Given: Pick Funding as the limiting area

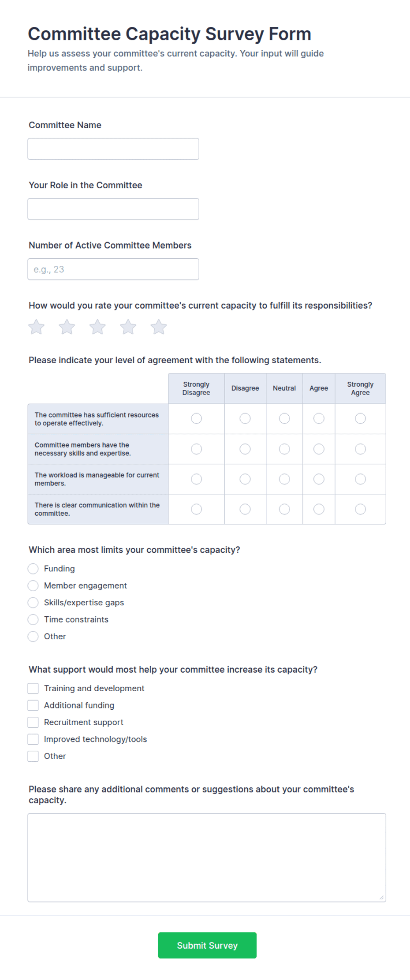Looking at the screenshot, I should click(33, 569).
